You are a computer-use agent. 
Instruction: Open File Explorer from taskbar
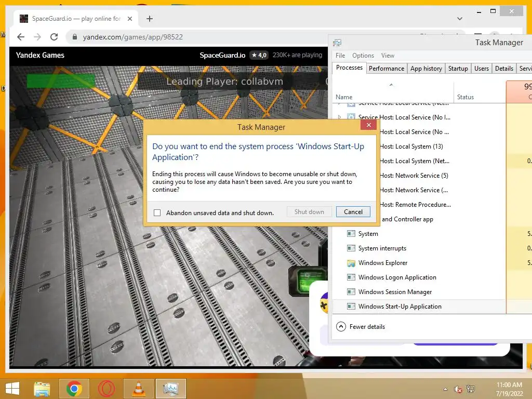tap(42, 389)
